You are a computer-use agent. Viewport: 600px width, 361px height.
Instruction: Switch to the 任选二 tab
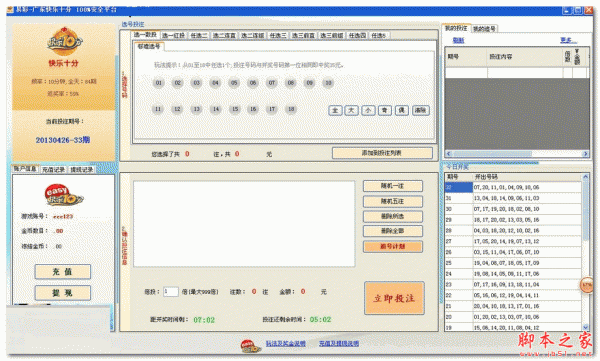click(199, 36)
